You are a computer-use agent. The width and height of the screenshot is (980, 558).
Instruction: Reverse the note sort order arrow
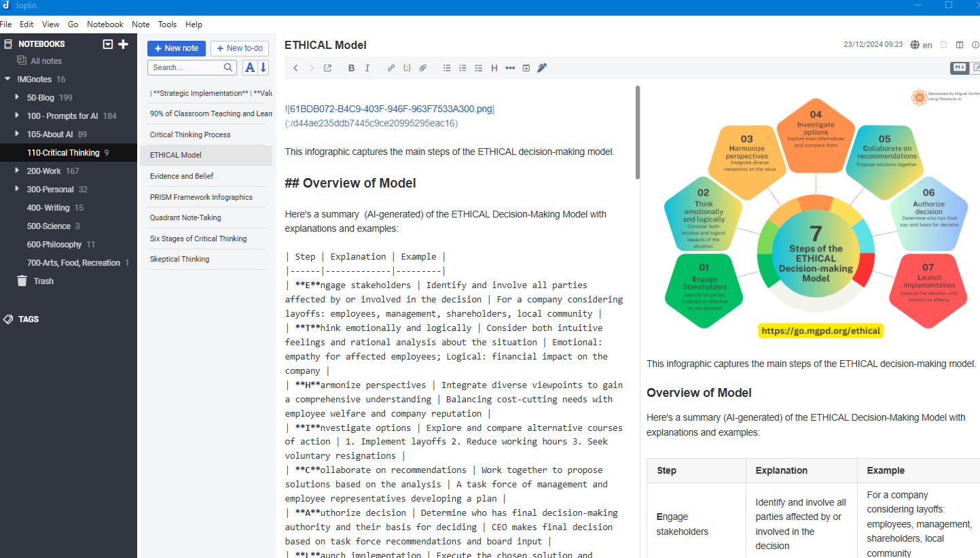[264, 67]
